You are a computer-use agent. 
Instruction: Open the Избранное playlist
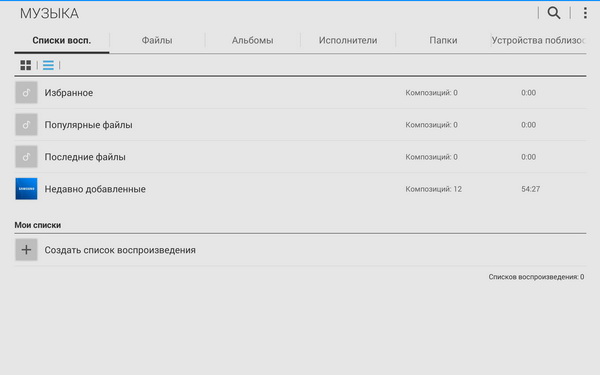click(x=300, y=93)
